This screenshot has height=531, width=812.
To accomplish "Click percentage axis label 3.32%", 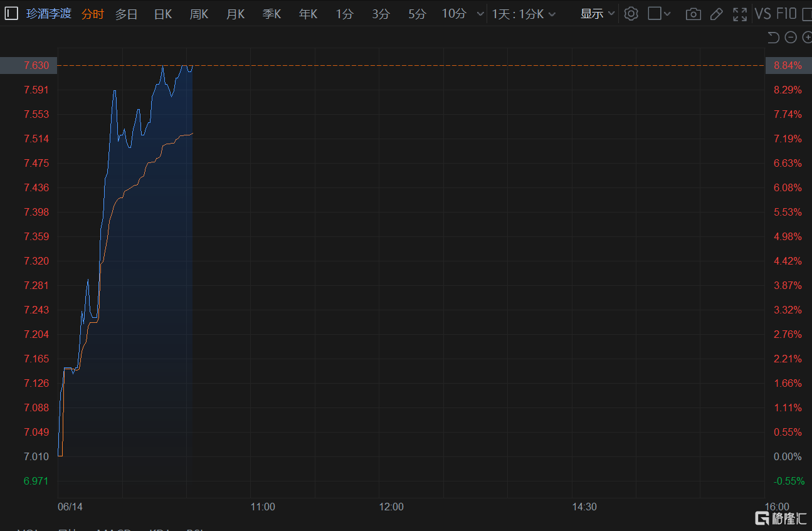I will 788,310.
